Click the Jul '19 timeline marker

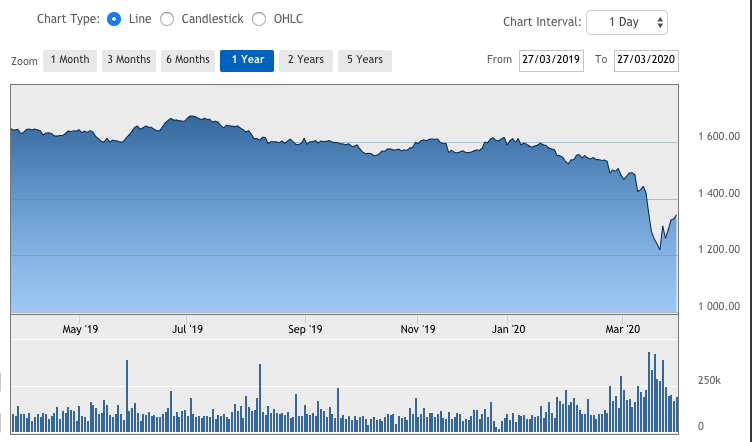[x=187, y=329]
